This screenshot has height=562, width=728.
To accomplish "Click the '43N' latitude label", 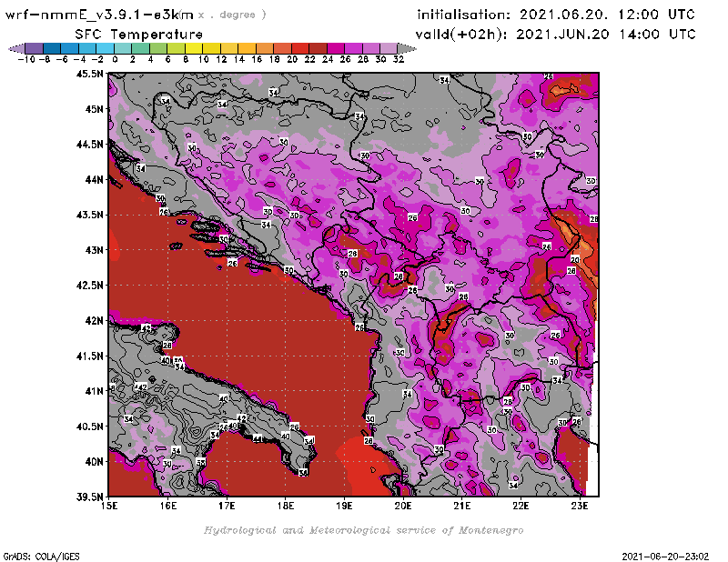I will click(95, 250).
